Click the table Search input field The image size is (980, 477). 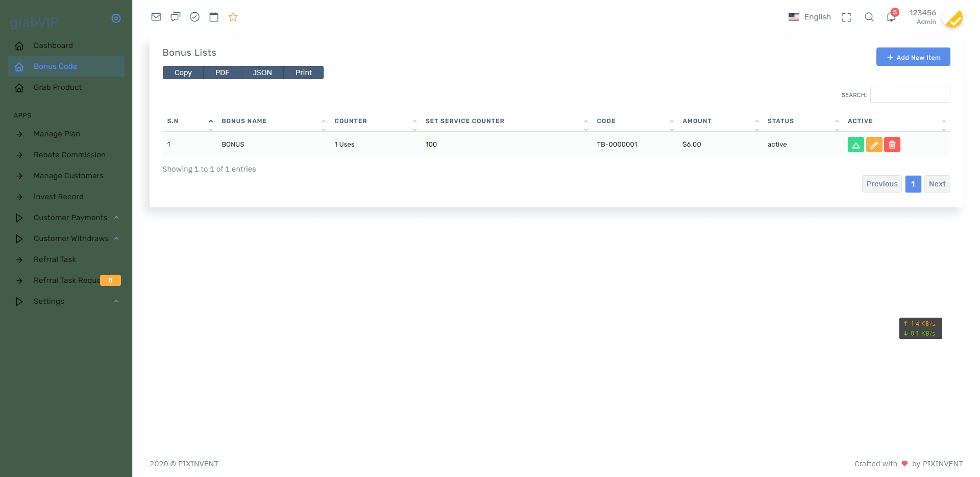click(910, 95)
